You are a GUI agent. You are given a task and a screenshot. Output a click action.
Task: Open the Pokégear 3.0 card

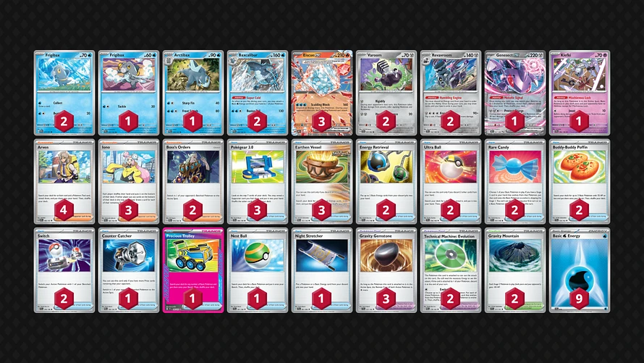tap(258, 182)
